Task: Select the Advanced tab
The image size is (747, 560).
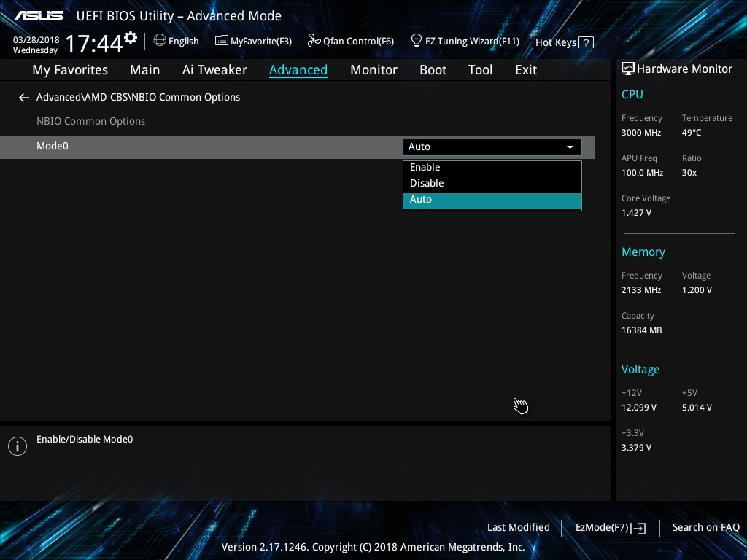Action: 298,70
